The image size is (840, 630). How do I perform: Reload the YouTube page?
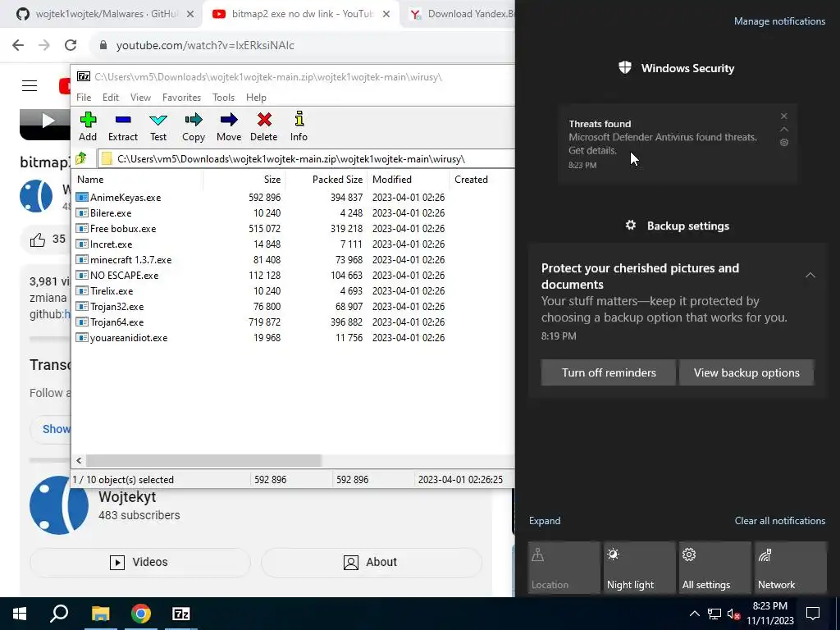[71, 45]
